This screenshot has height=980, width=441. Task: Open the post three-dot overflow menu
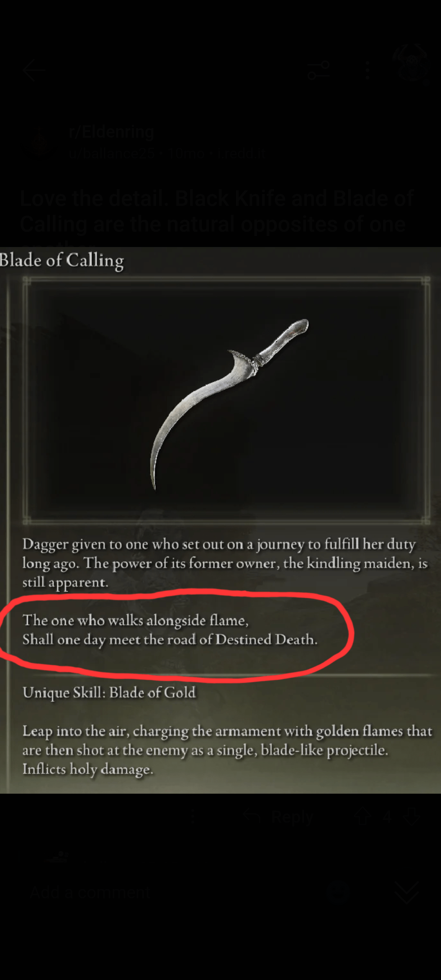click(367, 70)
